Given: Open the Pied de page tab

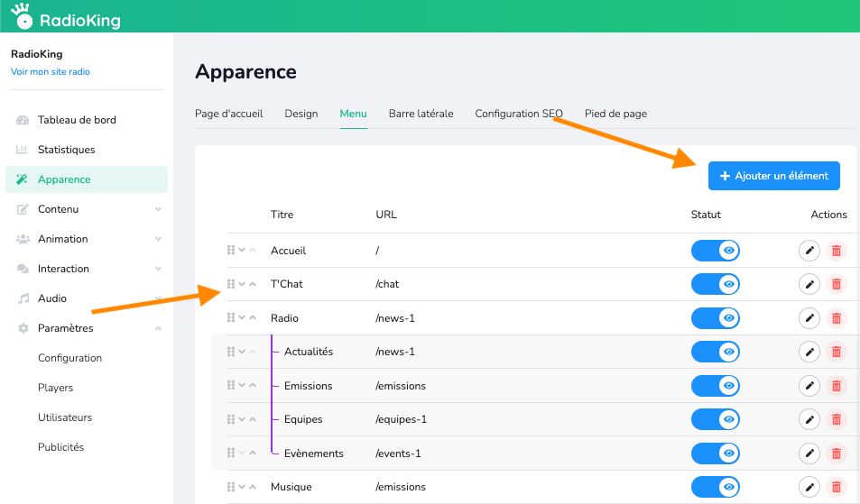Looking at the screenshot, I should coord(615,114).
